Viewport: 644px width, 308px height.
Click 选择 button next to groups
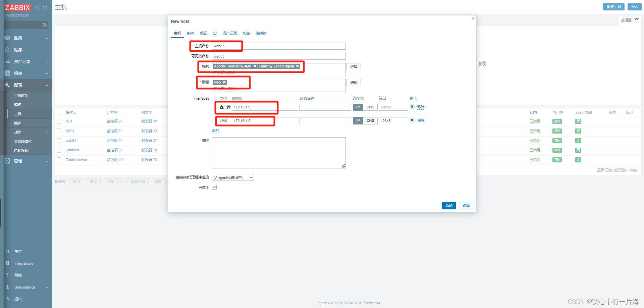click(354, 83)
